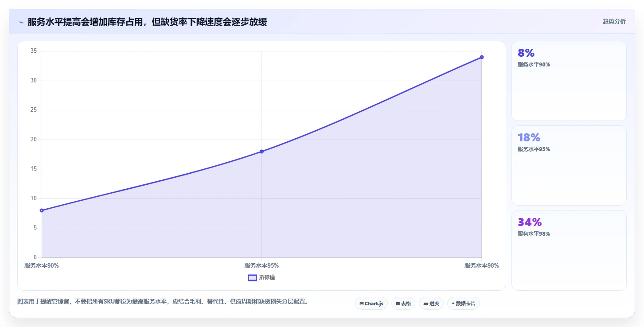This screenshot has width=644, height=327.
Task: Click the 指标值 legend label
Action: [267, 277]
